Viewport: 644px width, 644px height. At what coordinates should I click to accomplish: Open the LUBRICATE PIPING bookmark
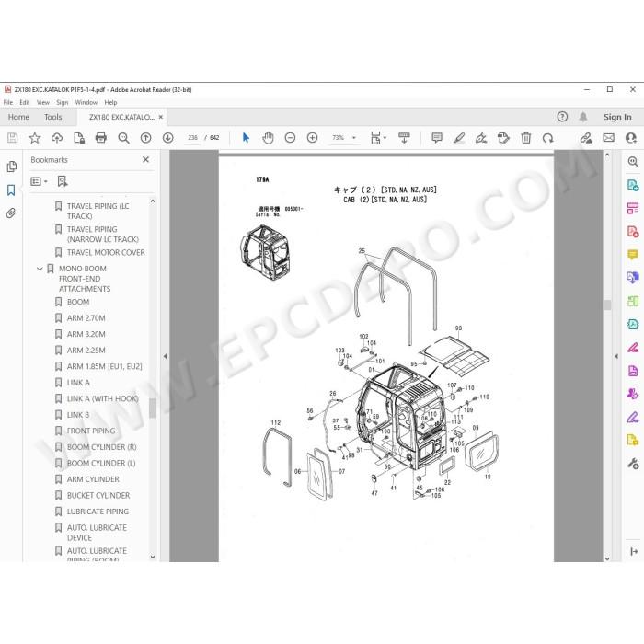click(98, 512)
